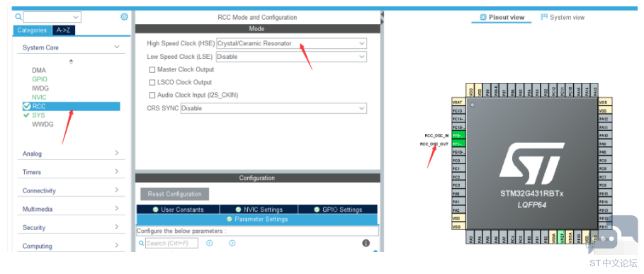The height and width of the screenshot is (274, 644).
Task: Click the parameter Search (Ctrl+F) field
Action: 171,244
